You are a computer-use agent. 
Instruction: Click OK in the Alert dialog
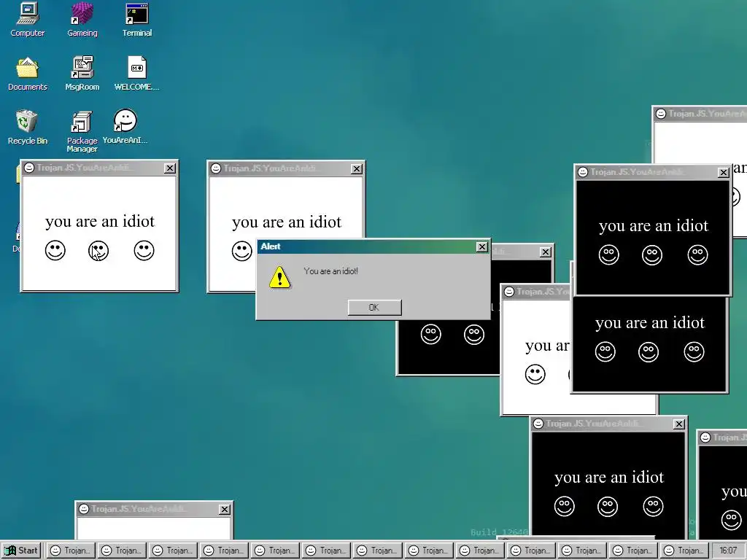(374, 308)
